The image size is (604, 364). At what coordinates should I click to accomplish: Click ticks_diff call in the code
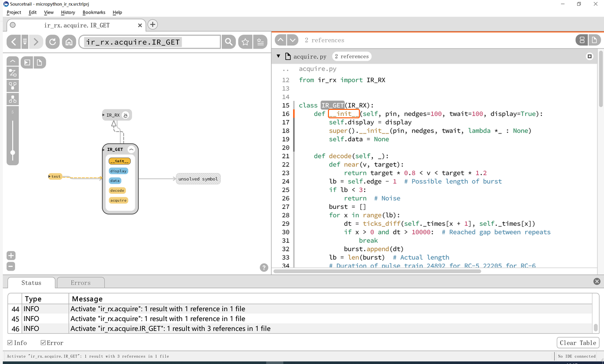pyautogui.click(x=382, y=224)
